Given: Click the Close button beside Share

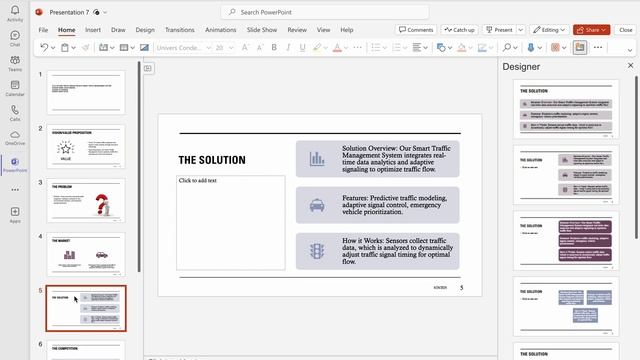Looking at the screenshot, I should [625, 30].
